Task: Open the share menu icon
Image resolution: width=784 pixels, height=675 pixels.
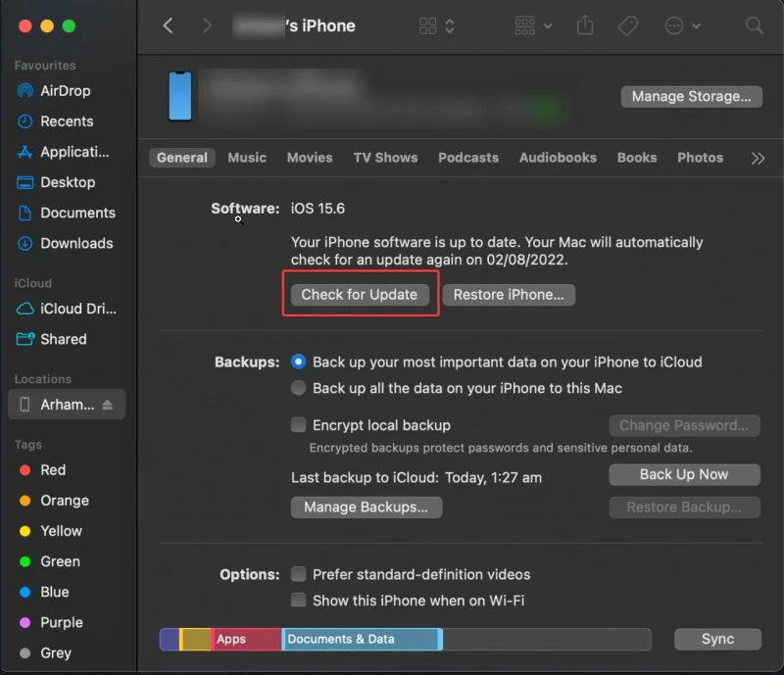Action: coord(585,25)
